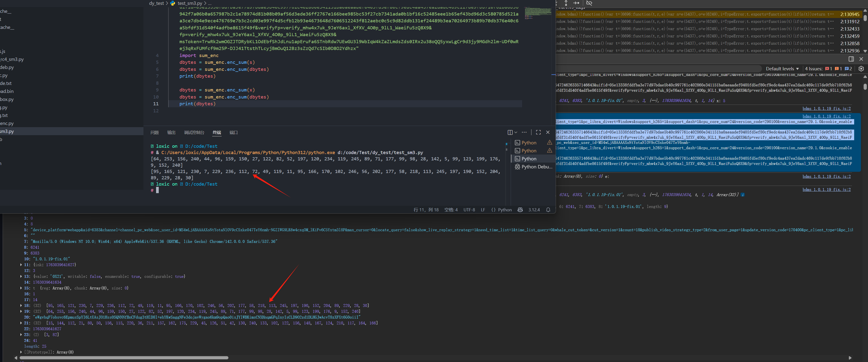Maximize the terminal panel size
Viewport: 868px width, 362px height.
(x=538, y=132)
